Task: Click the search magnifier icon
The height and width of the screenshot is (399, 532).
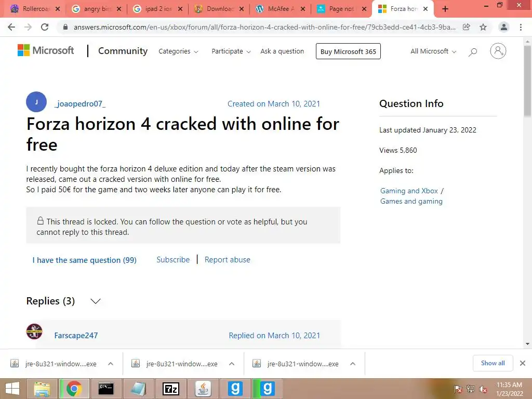Action: point(473,52)
